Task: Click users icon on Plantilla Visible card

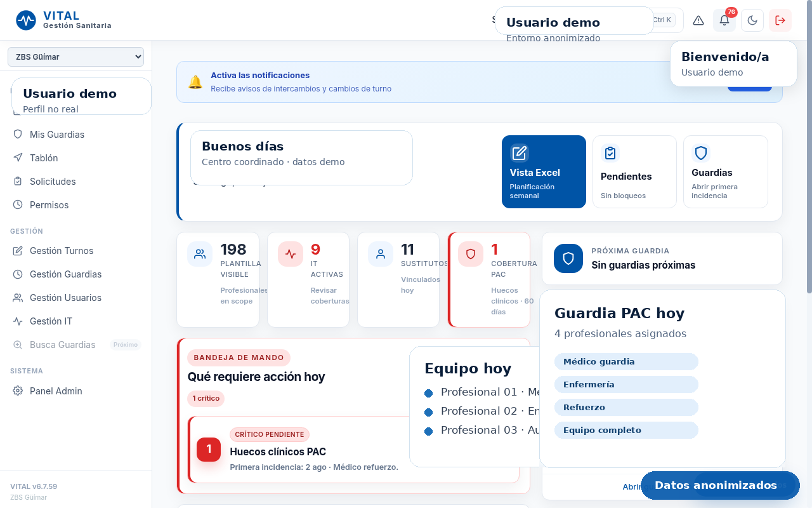Action: click(200, 254)
